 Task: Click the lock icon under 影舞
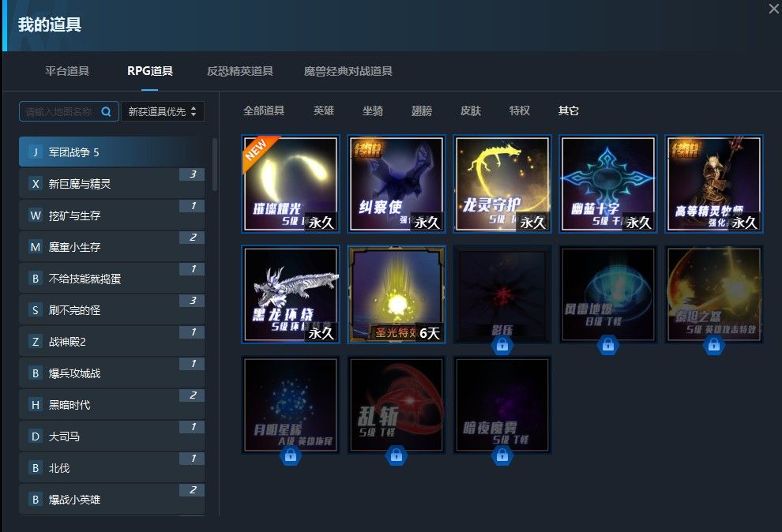coord(502,345)
